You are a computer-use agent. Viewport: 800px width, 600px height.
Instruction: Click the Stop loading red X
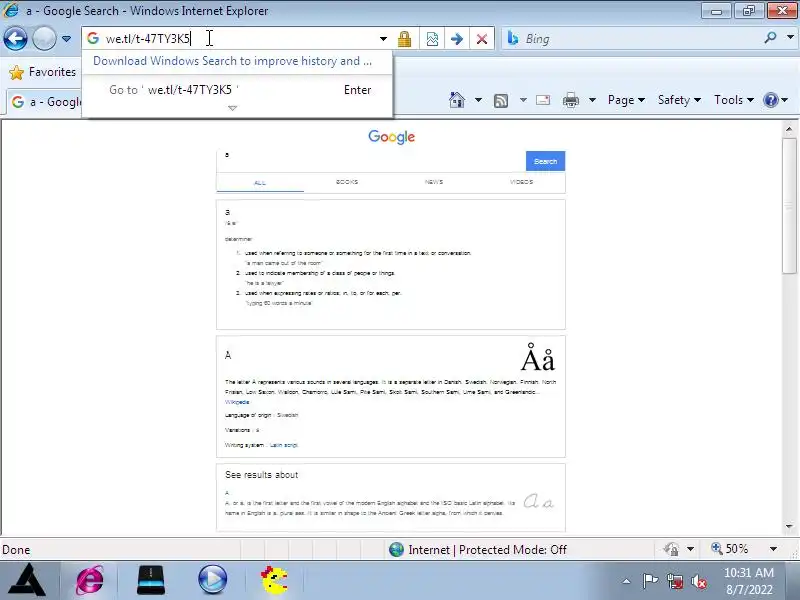[x=482, y=39]
